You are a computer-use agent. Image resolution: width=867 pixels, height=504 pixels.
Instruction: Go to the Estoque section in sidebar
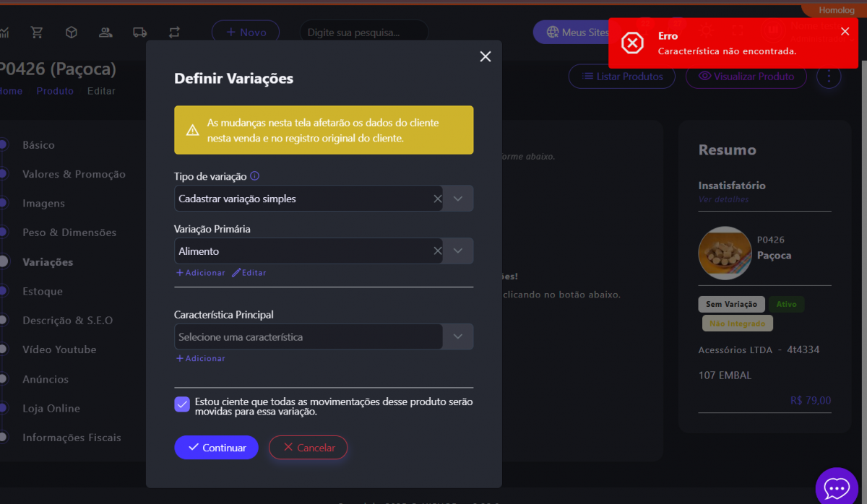click(x=42, y=291)
